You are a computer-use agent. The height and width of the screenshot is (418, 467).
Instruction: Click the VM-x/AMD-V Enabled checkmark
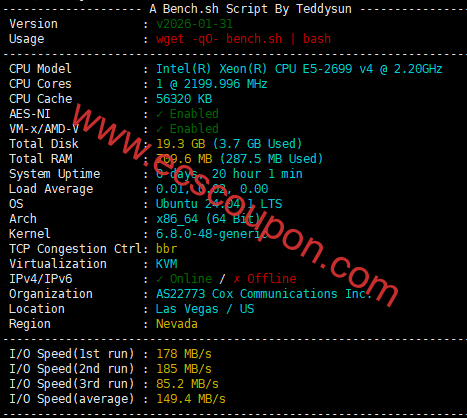coord(160,129)
